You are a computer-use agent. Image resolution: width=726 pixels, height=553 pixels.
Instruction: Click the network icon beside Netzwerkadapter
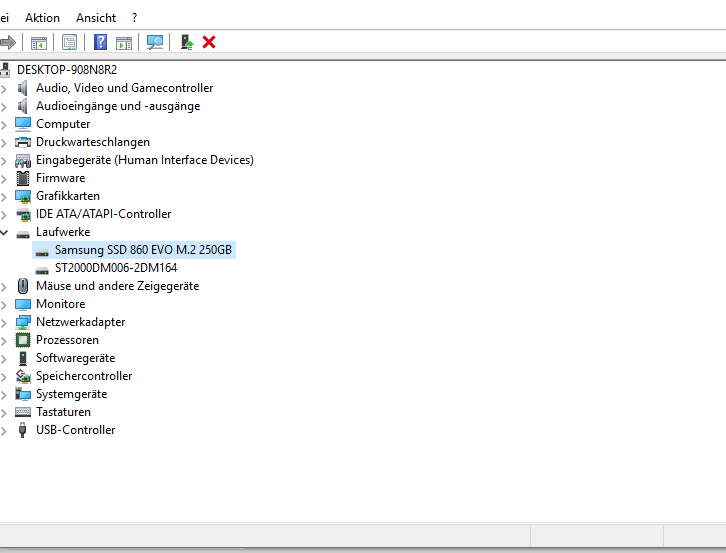pos(23,322)
